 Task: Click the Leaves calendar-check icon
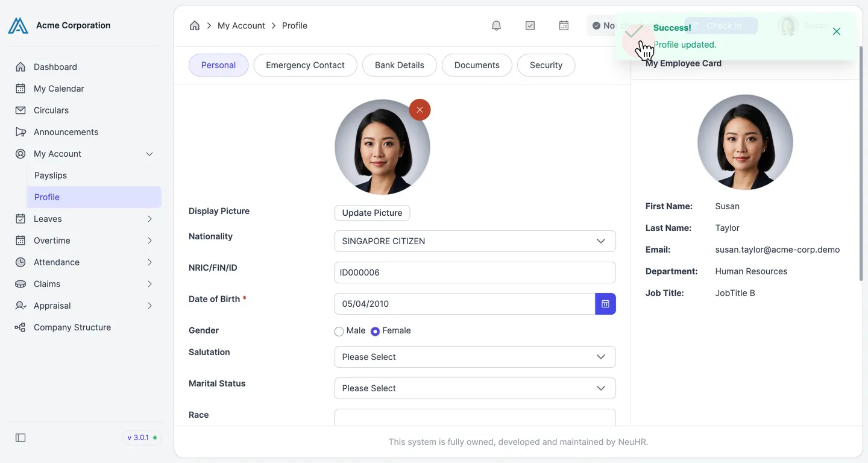(20, 219)
